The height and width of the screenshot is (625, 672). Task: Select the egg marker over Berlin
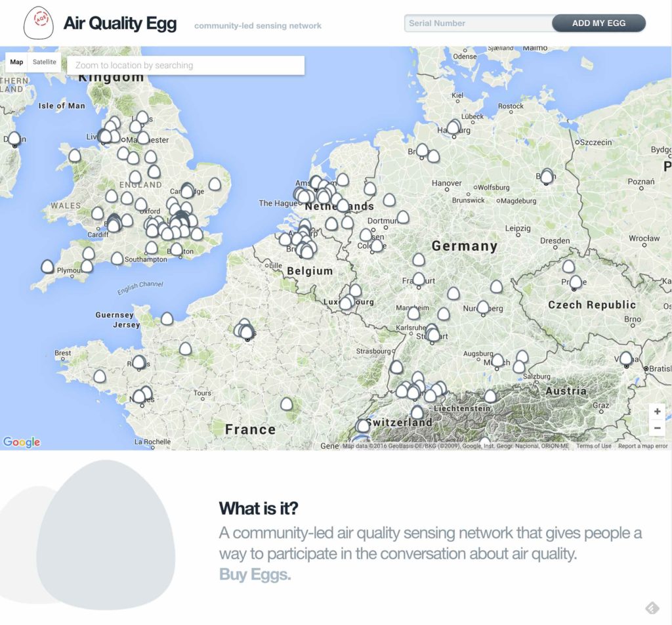pos(547,177)
